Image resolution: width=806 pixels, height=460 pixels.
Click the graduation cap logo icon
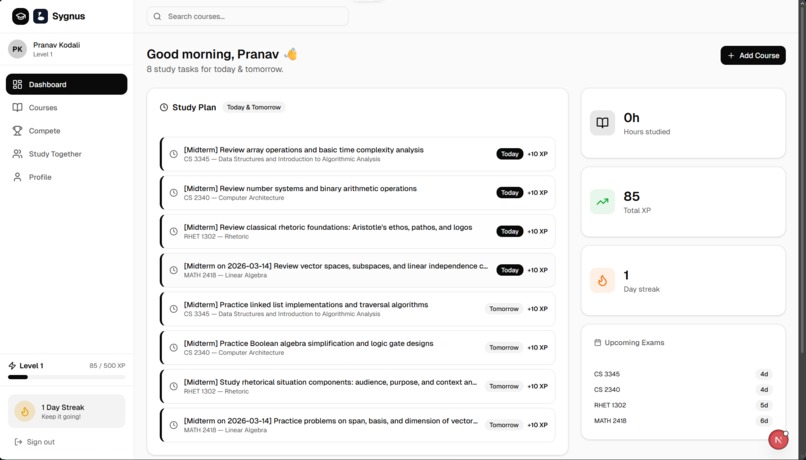tap(21, 16)
